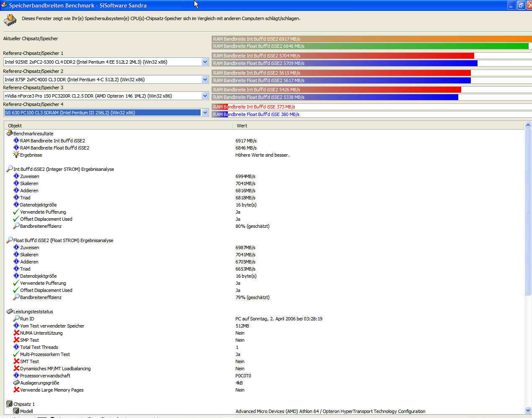Open the Referenz-Chipsatz/Speicher 2 dropdown (Intel 875P)
The image size is (532, 418).
coord(205,80)
